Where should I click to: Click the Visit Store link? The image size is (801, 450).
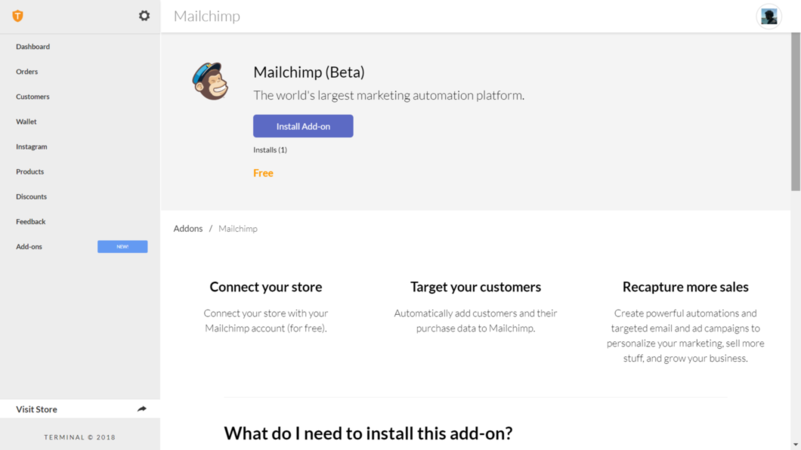(x=36, y=409)
